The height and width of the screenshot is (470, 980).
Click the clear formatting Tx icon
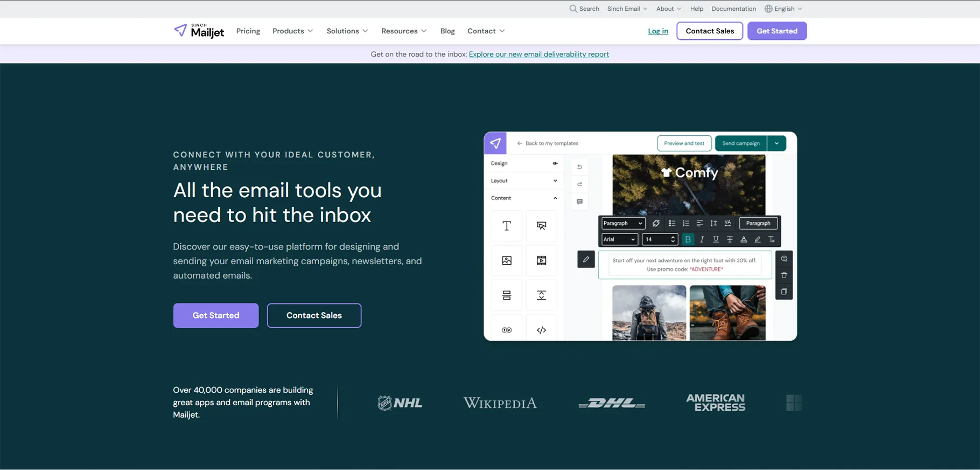coord(772,239)
